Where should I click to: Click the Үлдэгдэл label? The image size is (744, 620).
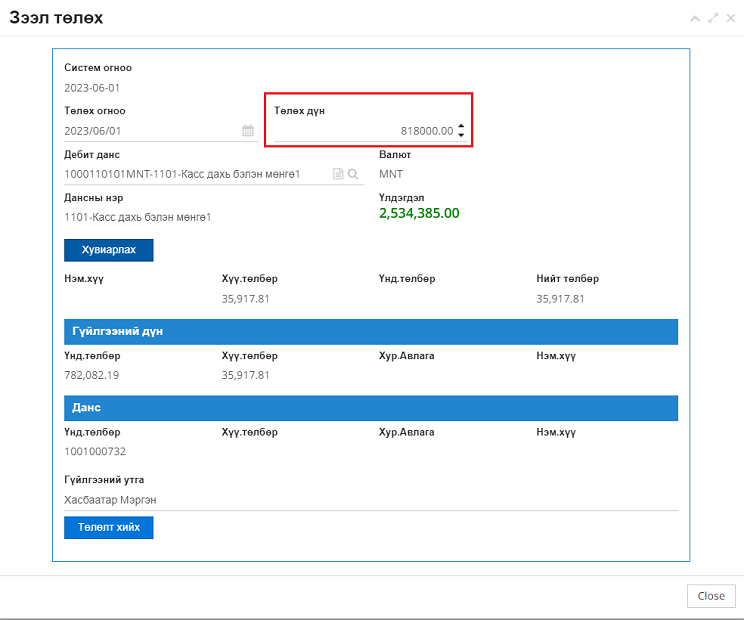[x=401, y=197]
